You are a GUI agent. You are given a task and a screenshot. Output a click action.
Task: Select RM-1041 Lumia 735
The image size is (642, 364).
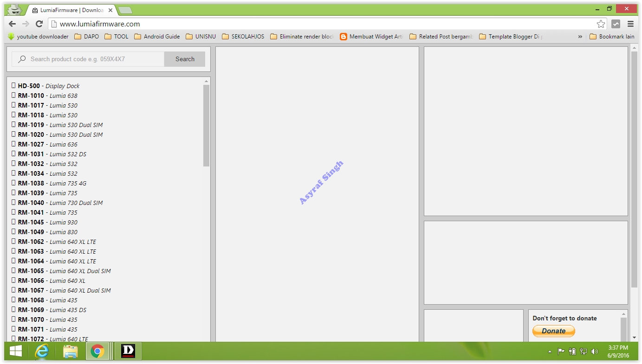click(x=45, y=212)
